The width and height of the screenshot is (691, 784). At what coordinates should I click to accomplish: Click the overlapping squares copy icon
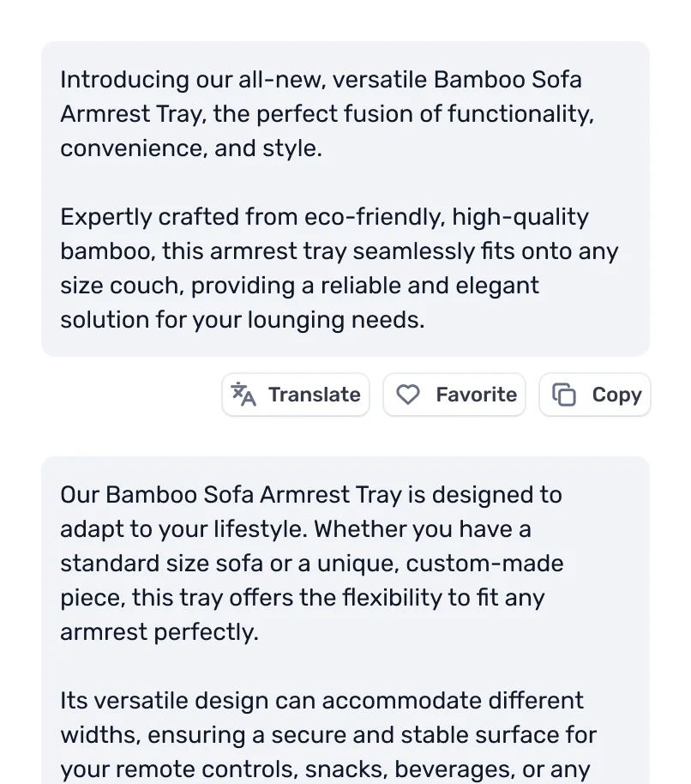click(564, 395)
